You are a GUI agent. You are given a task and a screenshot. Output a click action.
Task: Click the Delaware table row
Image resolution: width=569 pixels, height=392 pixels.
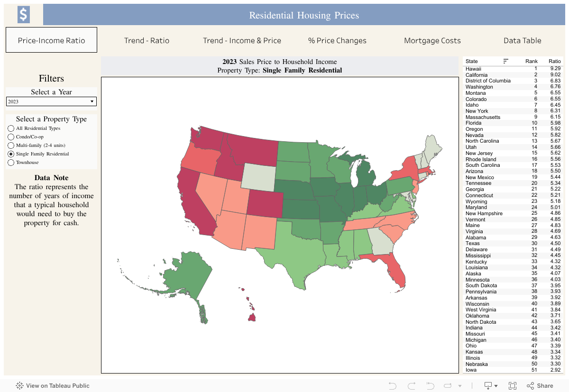click(x=514, y=249)
